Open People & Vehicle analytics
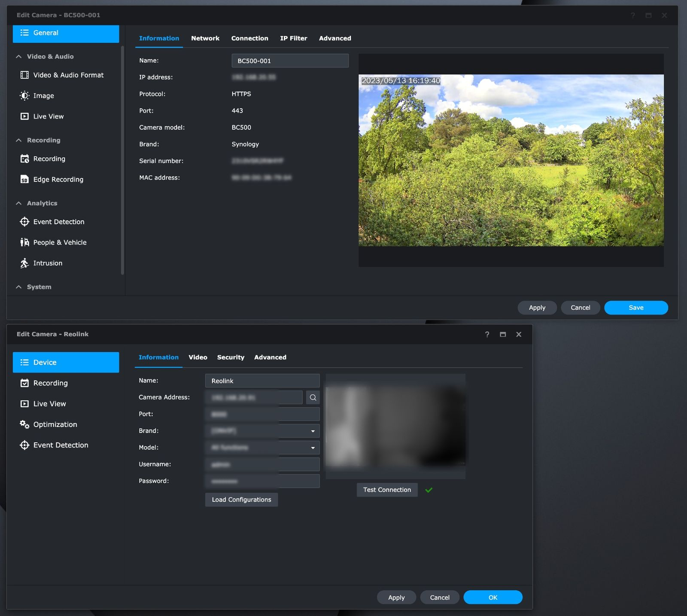687x616 pixels. coord(60,243)
